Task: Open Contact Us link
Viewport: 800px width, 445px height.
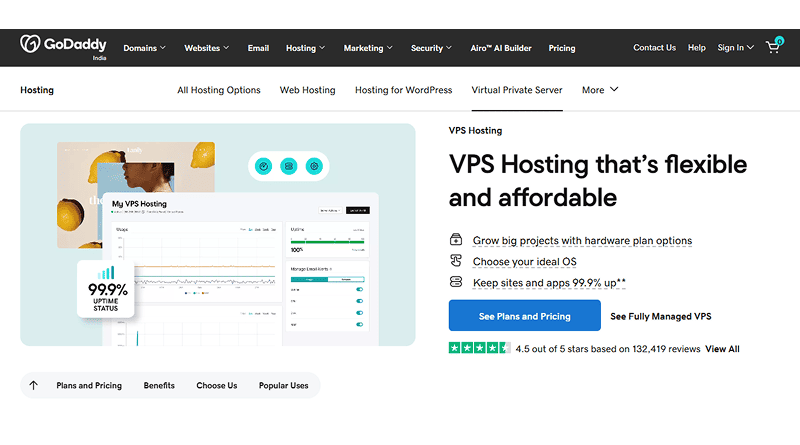Action: pyautogui.click(x=654, y=47)
